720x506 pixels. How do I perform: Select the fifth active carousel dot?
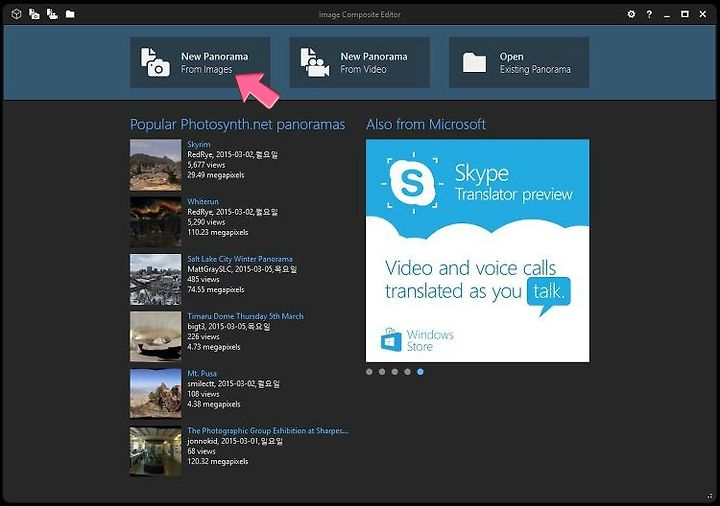(x=420, y=372)
